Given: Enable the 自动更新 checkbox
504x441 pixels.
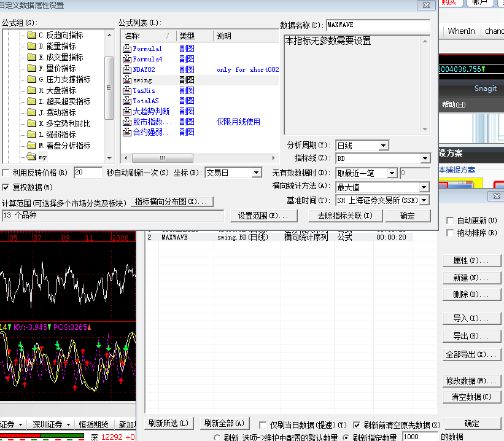Looking at the screenshot, I should pos(449,221).
